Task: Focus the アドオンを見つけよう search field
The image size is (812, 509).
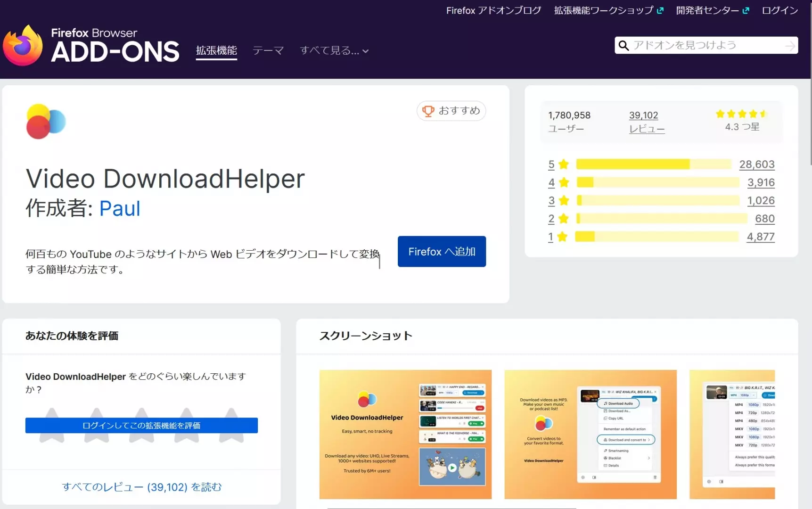Action: click(706, 45)
